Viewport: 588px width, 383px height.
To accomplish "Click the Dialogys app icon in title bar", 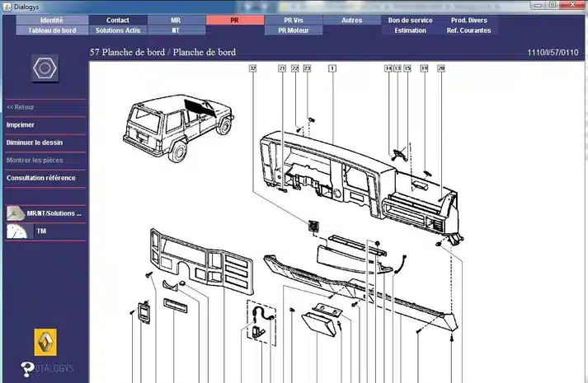I will pyautogui.click(x=7, y=7).
